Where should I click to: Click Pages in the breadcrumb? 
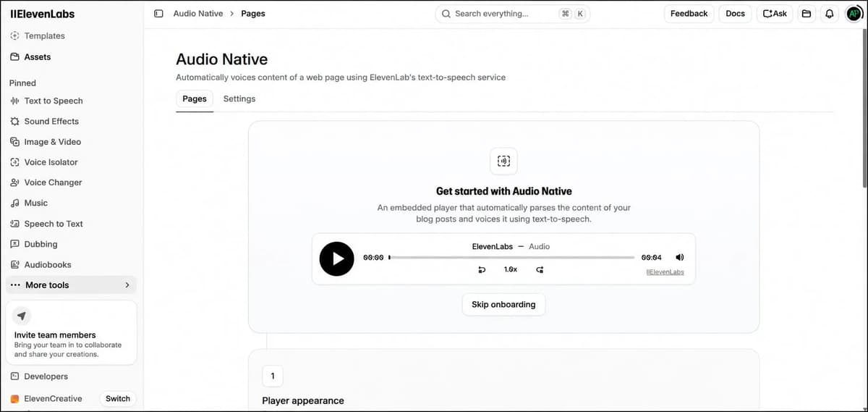click(x=253, y=14)
